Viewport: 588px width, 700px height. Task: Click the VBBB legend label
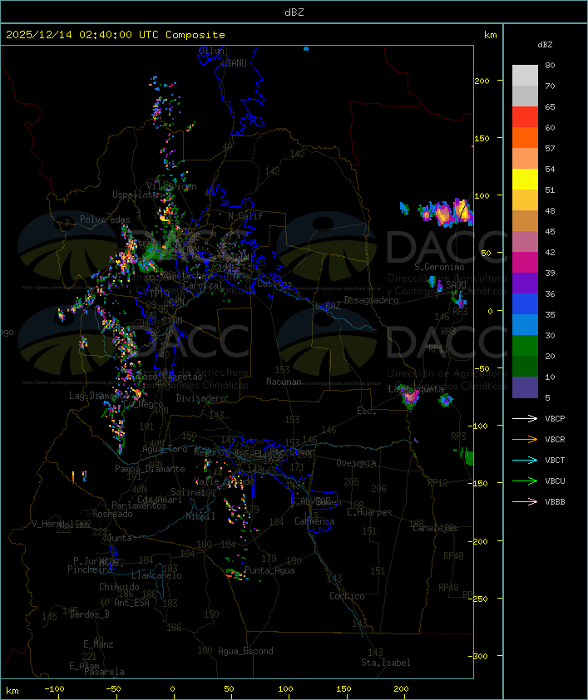point(555,502)
